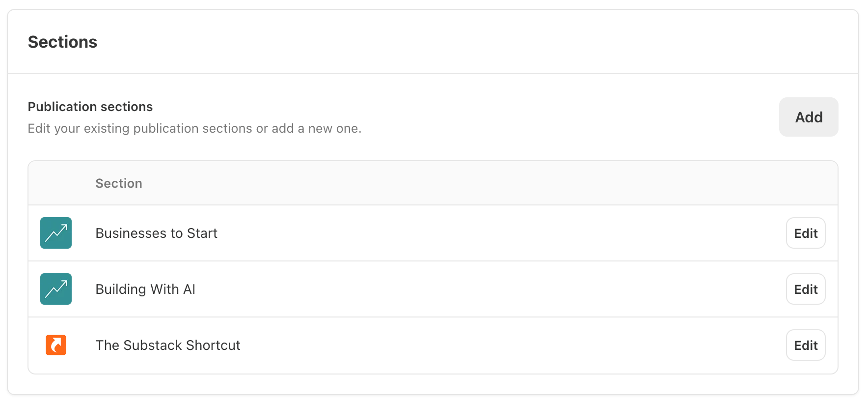Screen dimensions: 868x403
Task: Select The Substack Shortcut section name
Action: point(168,345)
